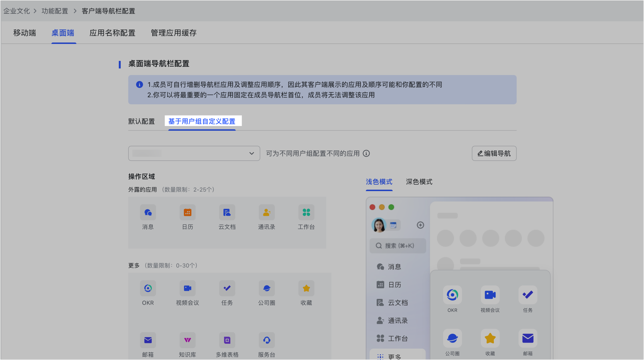Click the info icon beside 可为不同用户组配置不同的应用
Viewport: 644px width, 360px height.
click(x=366, y=153)
